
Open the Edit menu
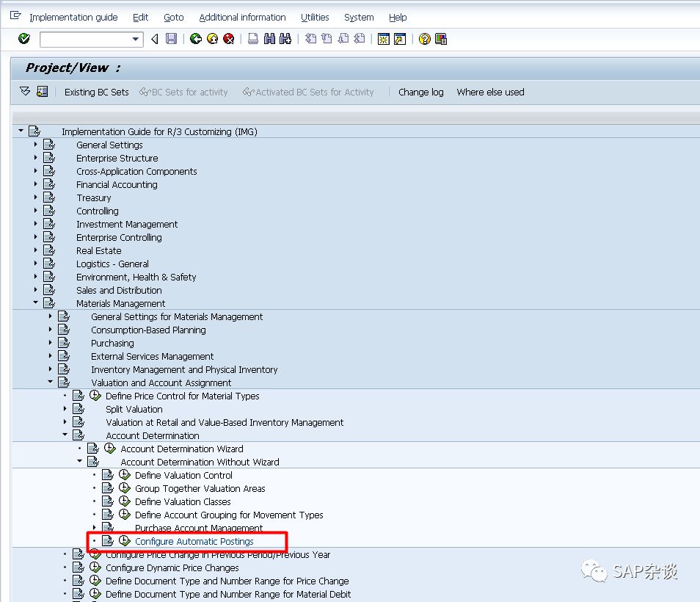pyautogui.click(x=140, y=17)
